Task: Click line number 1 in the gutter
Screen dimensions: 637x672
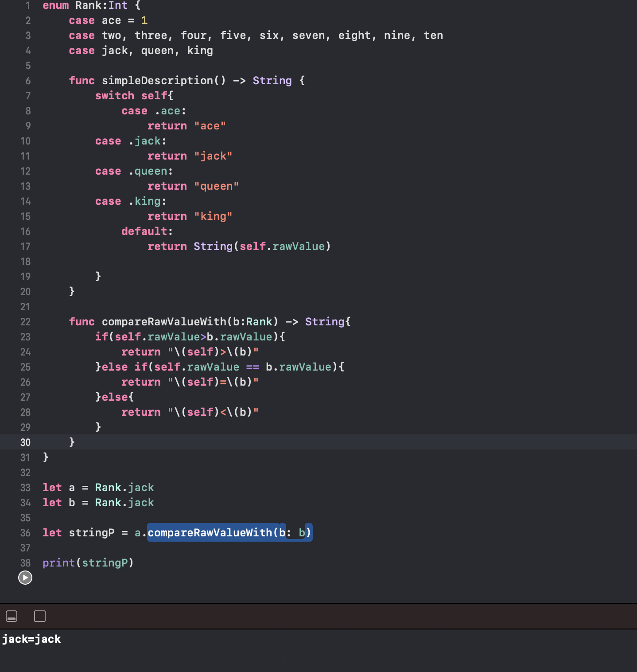Action: [28, 5]
